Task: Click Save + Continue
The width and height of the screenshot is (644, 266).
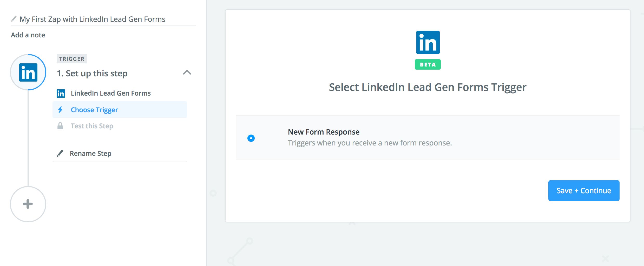Action: 584,190
